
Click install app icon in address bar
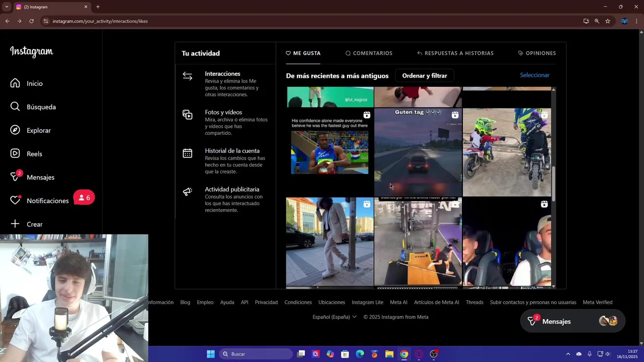(586, 21)
